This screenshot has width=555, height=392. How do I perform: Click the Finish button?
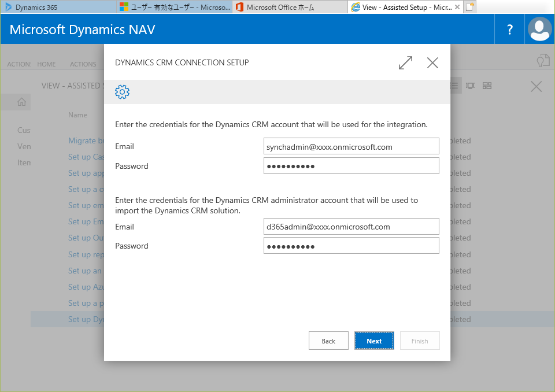click(420, 341)
